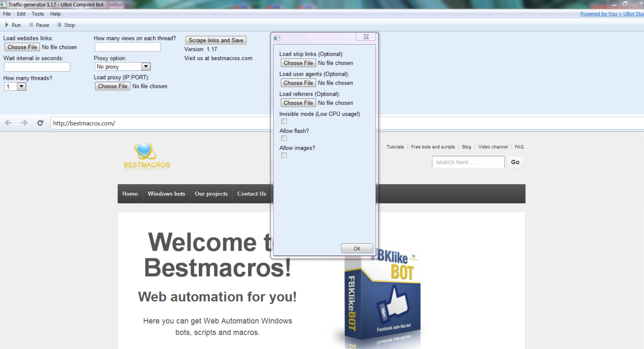Go back in the embedded browser
This screenshot has width=644, height=349.
coord(8,123)
